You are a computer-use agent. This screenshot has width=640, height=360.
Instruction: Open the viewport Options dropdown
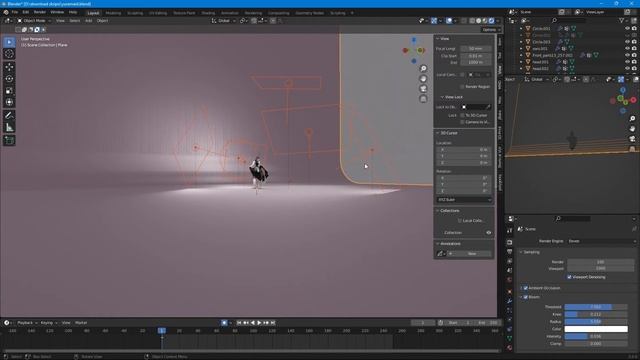tap(490, 29)
